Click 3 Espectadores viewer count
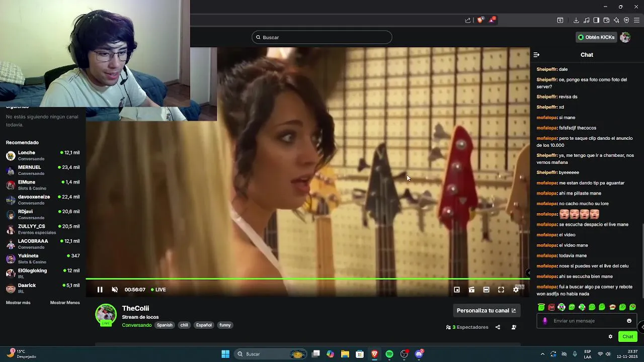Image resolution: width=644 pixels, height=362 pixels. pos(467,327)
